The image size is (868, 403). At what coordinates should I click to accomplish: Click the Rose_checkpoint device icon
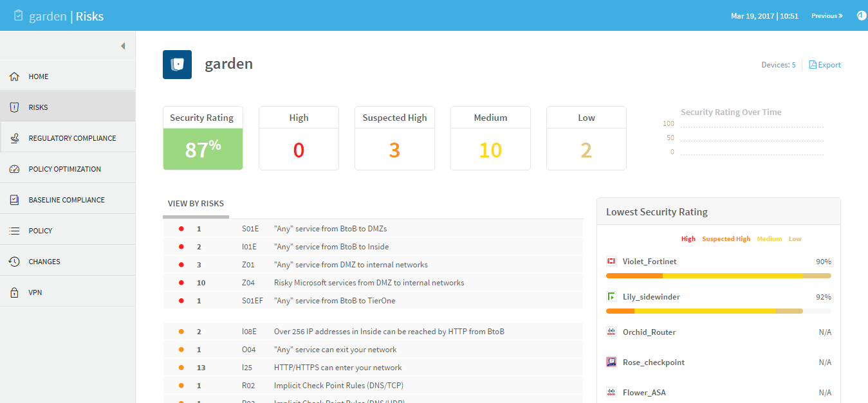pos(611,363)
